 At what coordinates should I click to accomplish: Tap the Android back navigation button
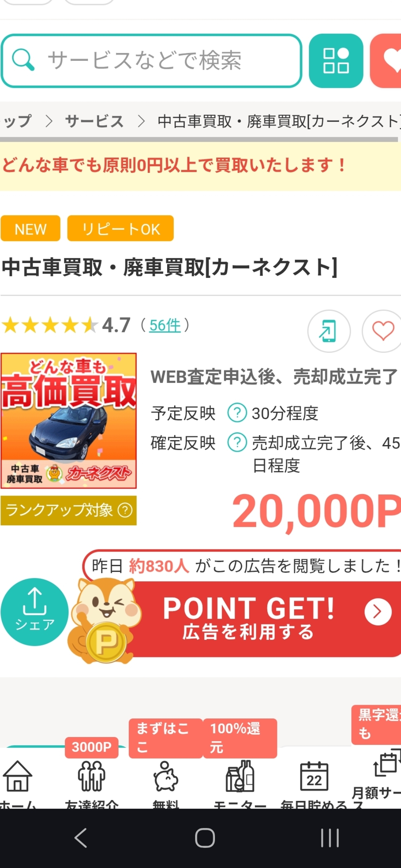tap(80, 838)
